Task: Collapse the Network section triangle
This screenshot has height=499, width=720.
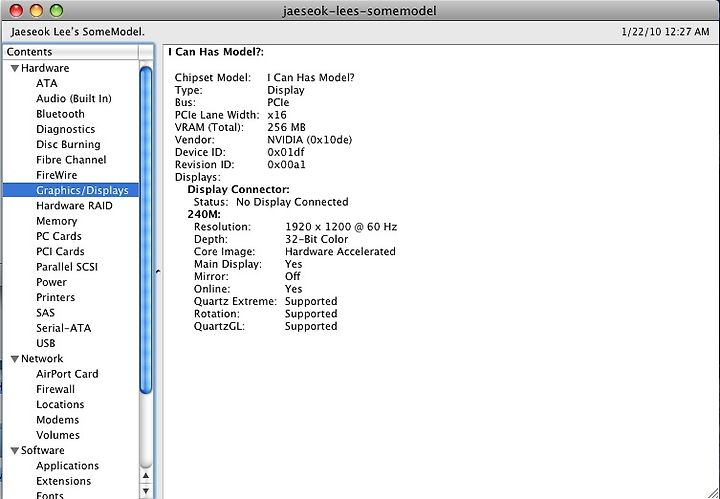Action: coord(15,359)
